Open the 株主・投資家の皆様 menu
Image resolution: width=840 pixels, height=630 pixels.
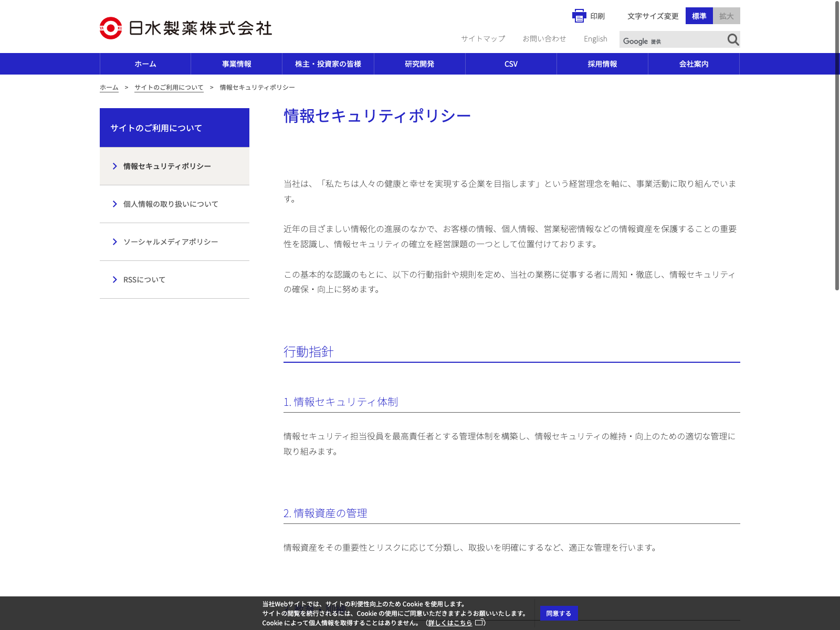(x=328, y=64)
